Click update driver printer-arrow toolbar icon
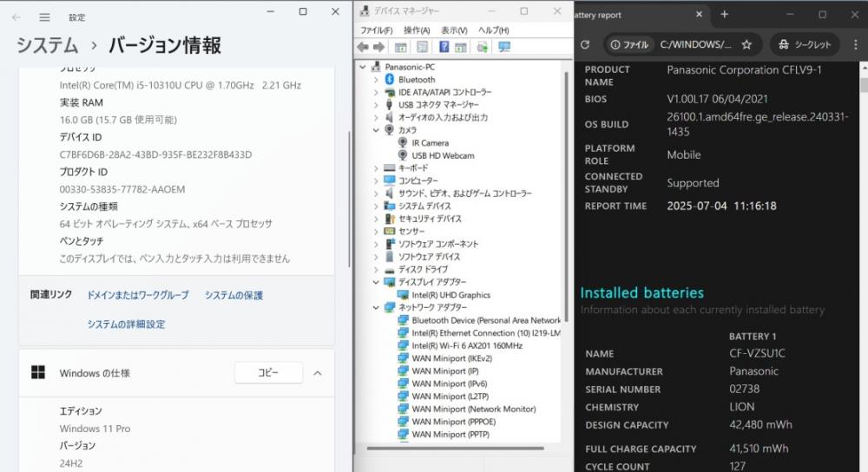Image resolution: width=868 pixels, height=472 pixels. tap(482, 48)
